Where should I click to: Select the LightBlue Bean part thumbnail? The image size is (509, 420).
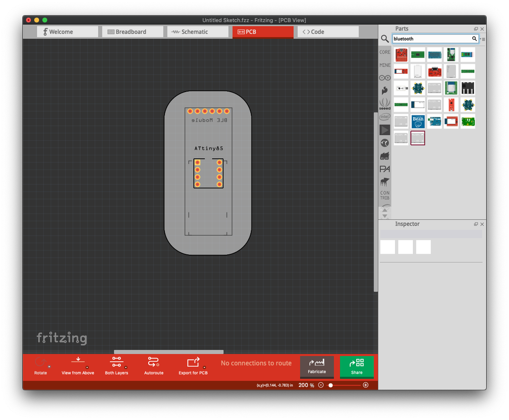pos(418,122)
